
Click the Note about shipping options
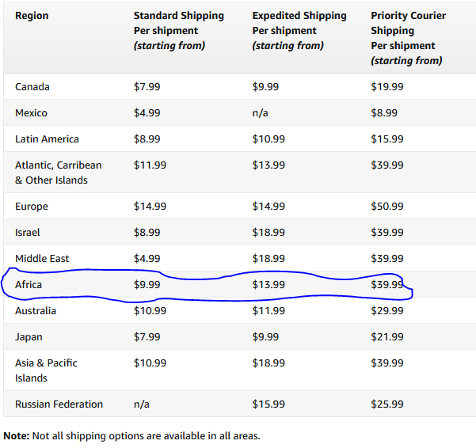coord(131,435)
